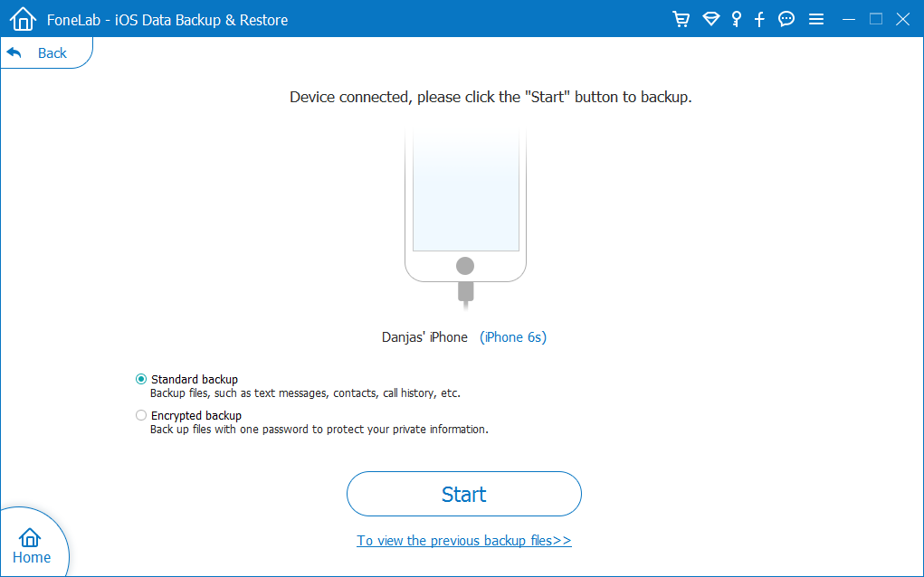
Task: Click the FoneLab home logo icon
Action: point(23,19)
